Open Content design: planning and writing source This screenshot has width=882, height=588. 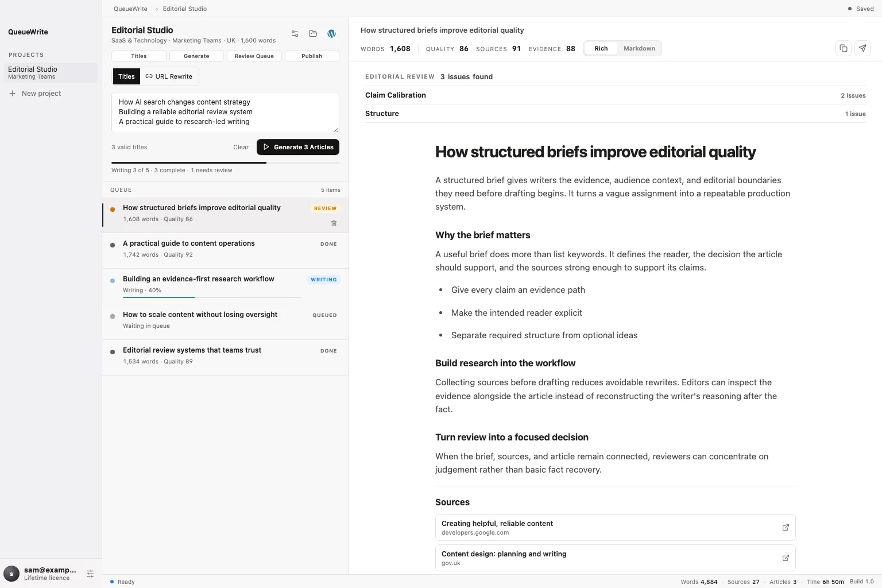pos(616,558)
